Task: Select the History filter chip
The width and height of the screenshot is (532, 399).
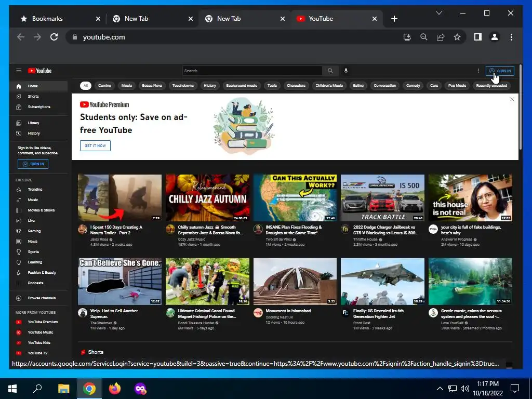Action: coord(210,86)
